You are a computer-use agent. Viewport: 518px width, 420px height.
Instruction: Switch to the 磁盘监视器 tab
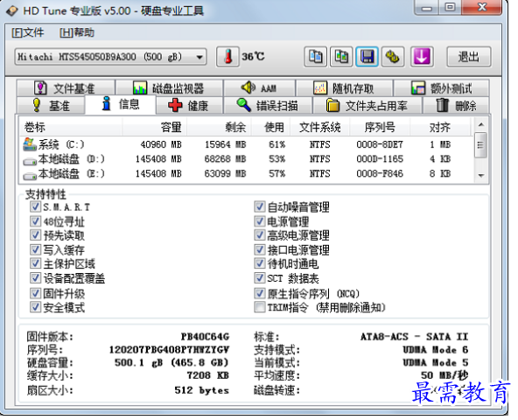[169, 88]
